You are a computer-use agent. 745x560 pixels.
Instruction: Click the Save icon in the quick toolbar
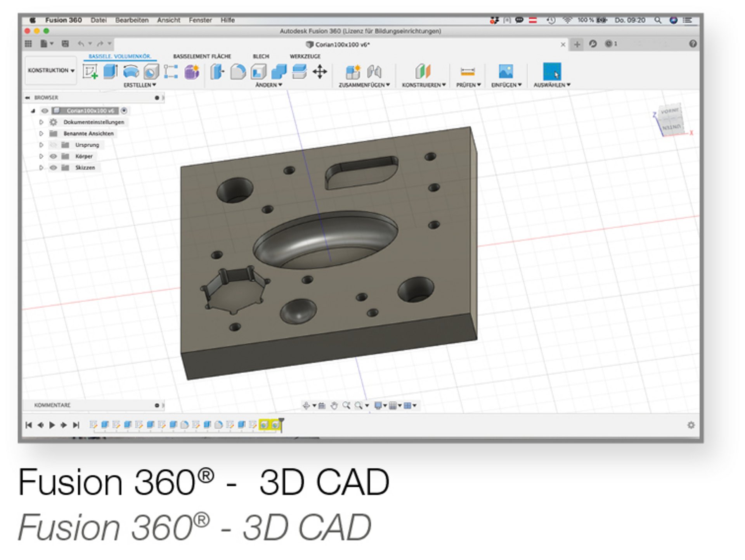(x=65, y=44)
